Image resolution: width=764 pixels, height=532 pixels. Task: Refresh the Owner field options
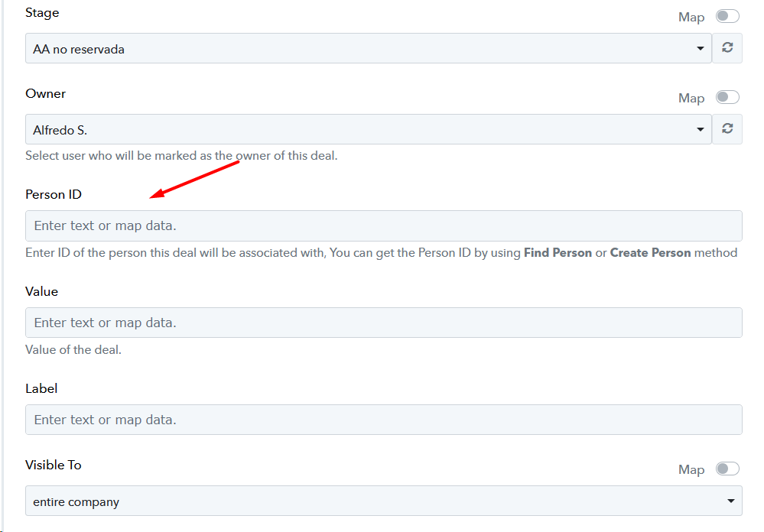[727, 128]
